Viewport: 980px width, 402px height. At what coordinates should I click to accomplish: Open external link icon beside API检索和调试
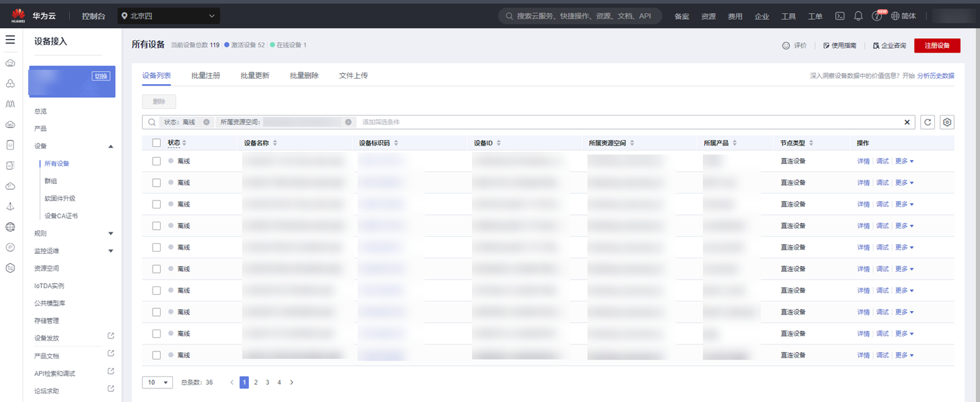[x=111, y=371]
